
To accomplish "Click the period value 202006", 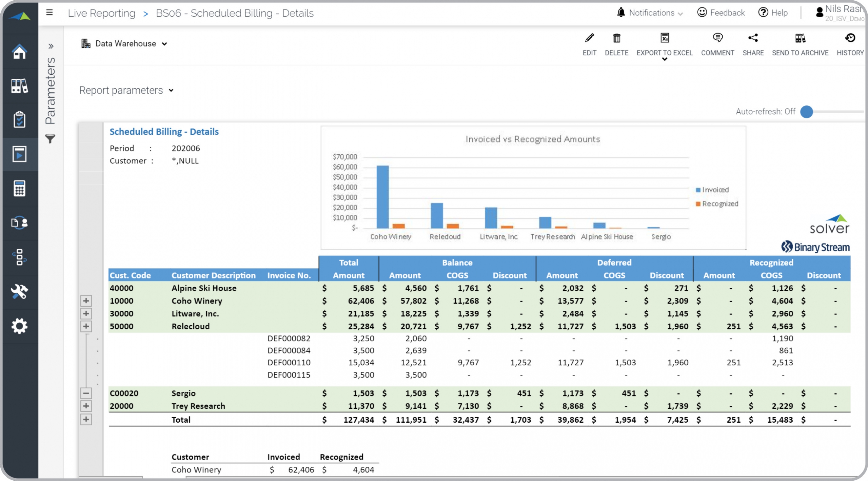I will coord(186,148).
